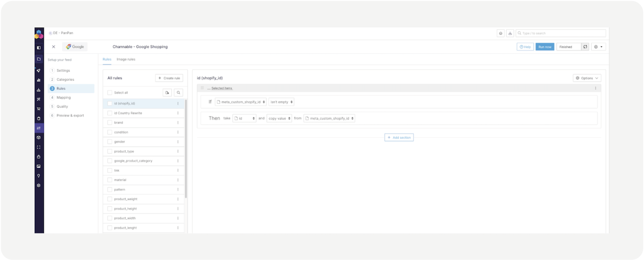The height and width of the screenshot is (260, 644).
Task: Click the Help button
Action: point(525,47)
